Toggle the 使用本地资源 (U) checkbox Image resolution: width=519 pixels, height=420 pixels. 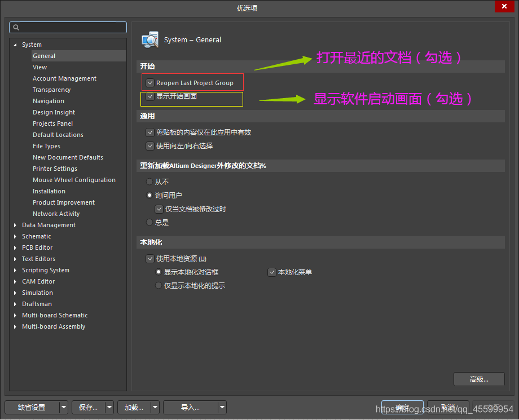point(150,259)
